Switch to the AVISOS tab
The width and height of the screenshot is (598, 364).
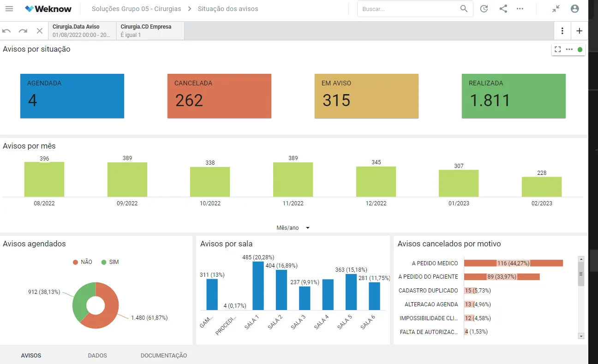[x=31, y=356]
